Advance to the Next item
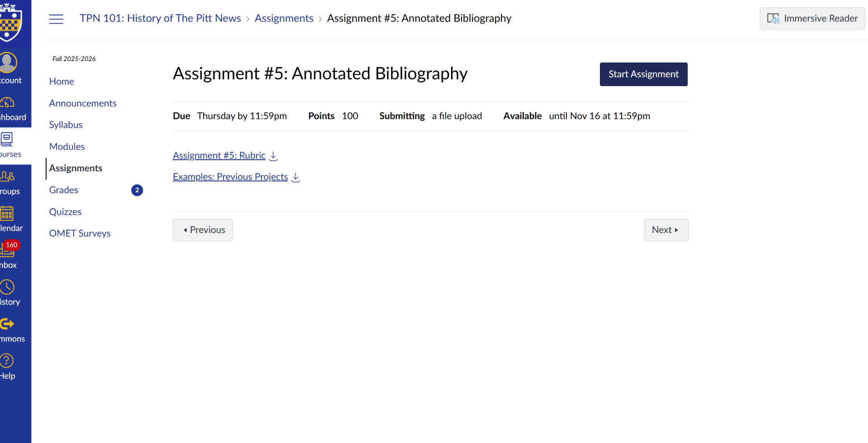 pos(665,230)
